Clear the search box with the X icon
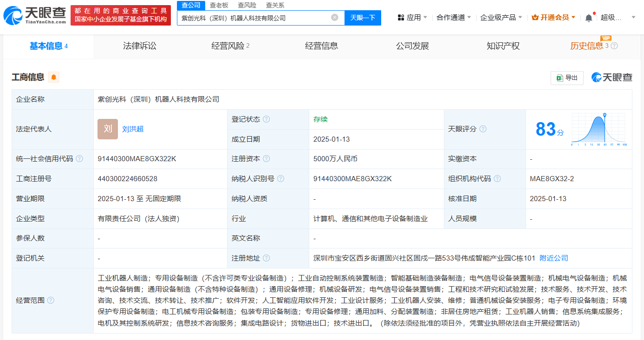 pyautogui.click(x=335, y=18)
